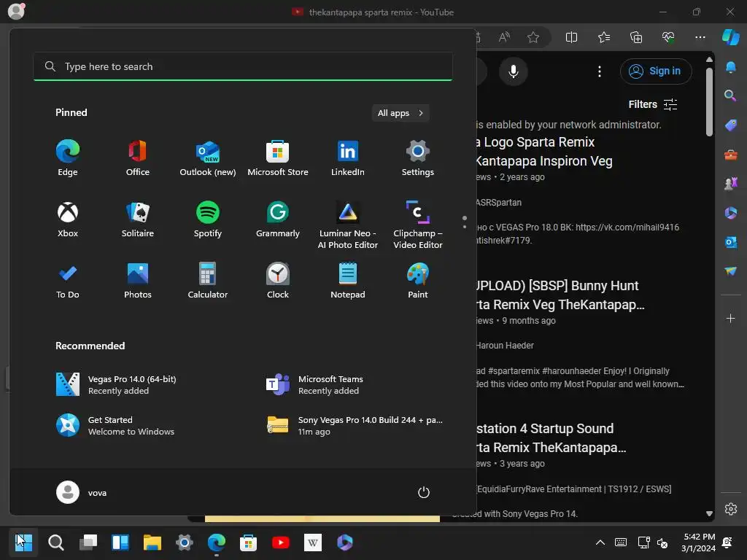
Task: Open Edge Settings and more menu
Action: point(700,37)
